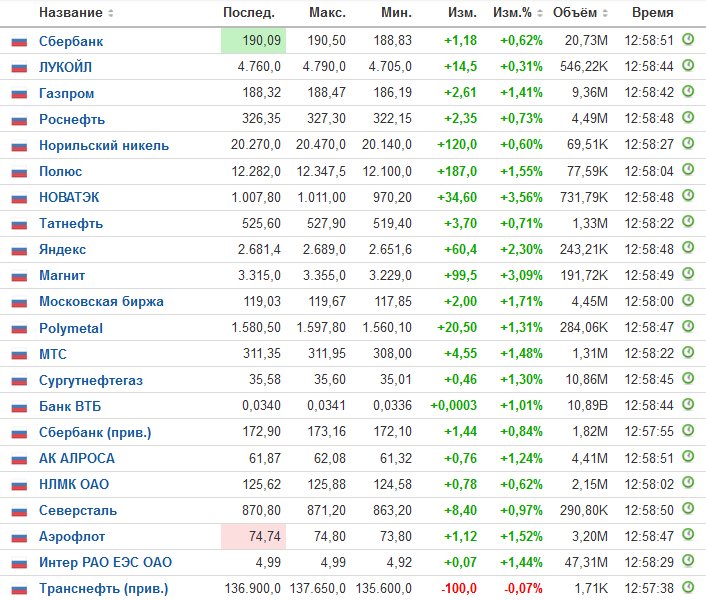
Task: Click the clock icon in the Банк ВТБ row
Action: pyautogui.click(x=688, y=404)
